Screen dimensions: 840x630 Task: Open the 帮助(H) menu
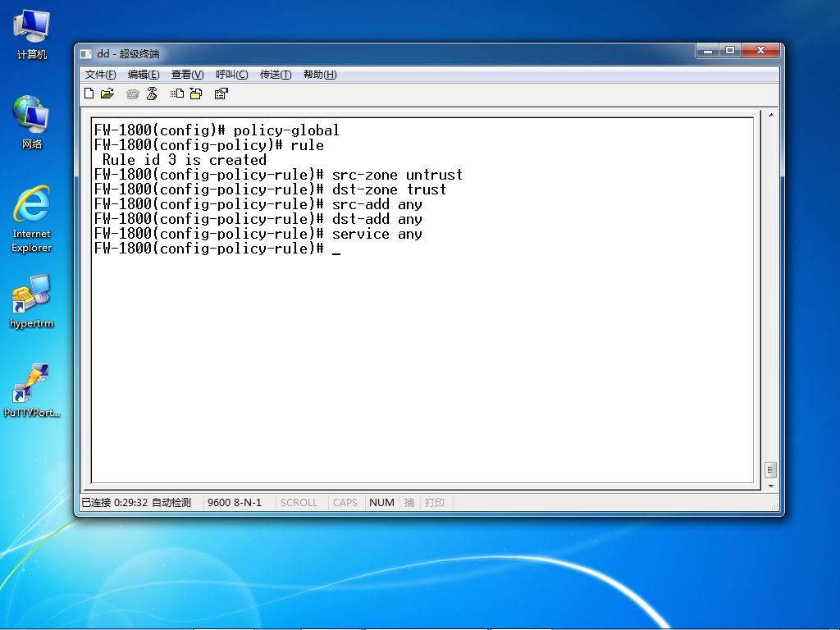pos(320,75)
